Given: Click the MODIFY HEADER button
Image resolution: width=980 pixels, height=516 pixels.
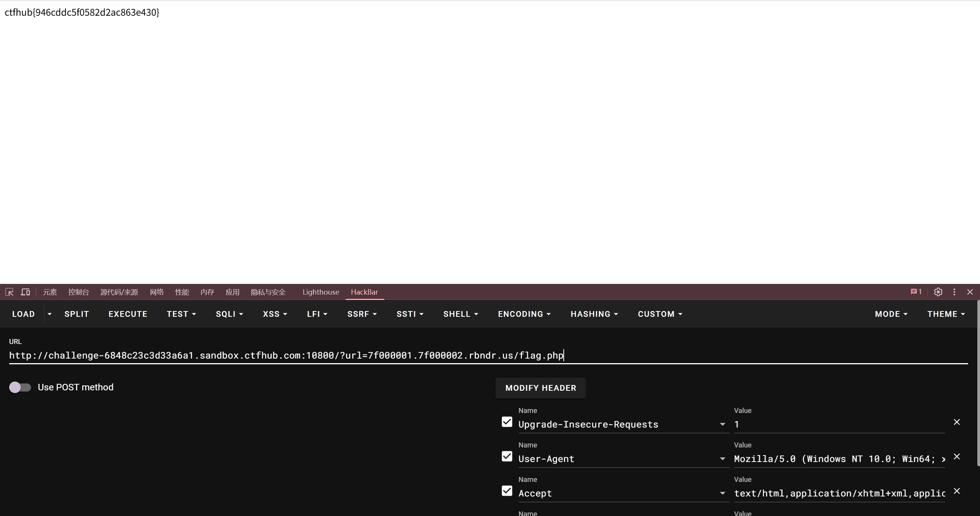Looking at the screenshot, I should click(x=540, y=388).
